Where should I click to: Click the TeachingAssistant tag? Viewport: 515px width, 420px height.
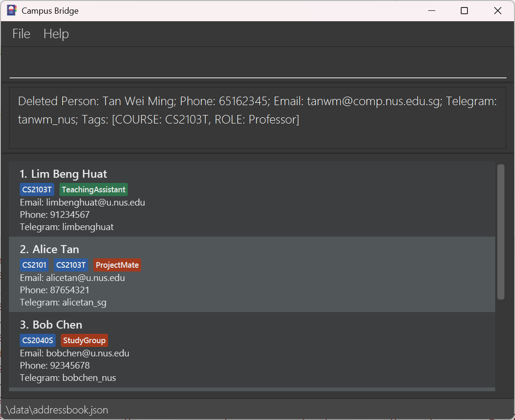pyautogui.click(x=93, y=189)
